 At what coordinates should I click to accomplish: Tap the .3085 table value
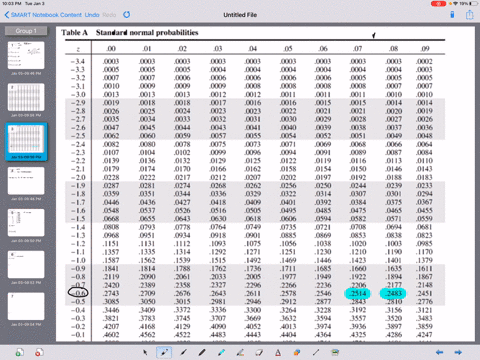coord(111,301)
